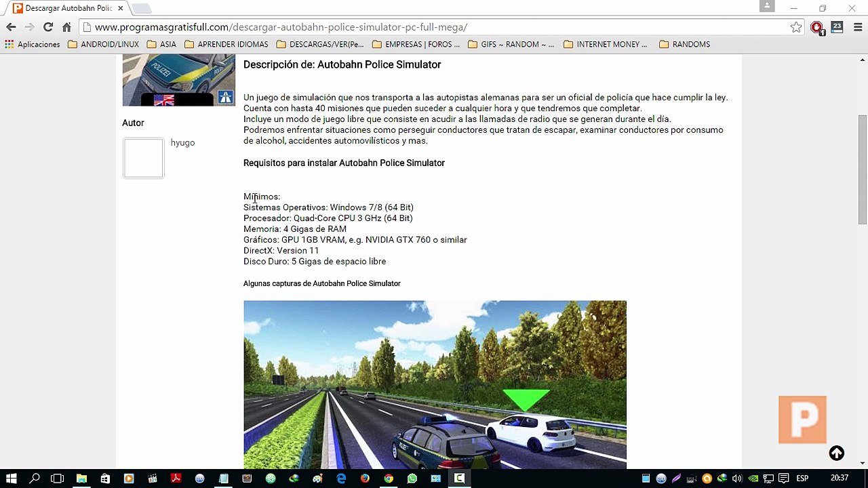Click the 'Disco Duro: 5 Gigas' line

point(315,262)
